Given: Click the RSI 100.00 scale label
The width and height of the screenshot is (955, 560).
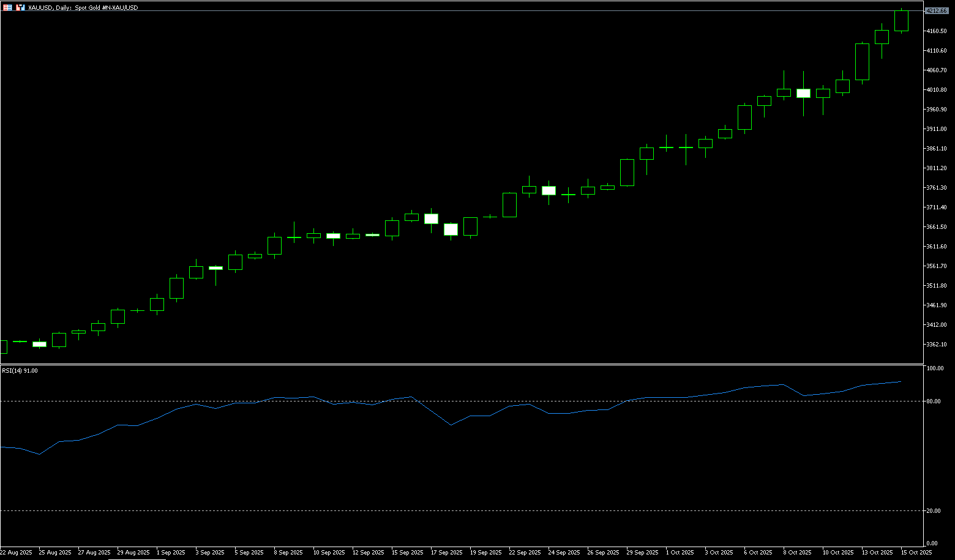Looking at the screenshot, I should click(x=935, y=368).
